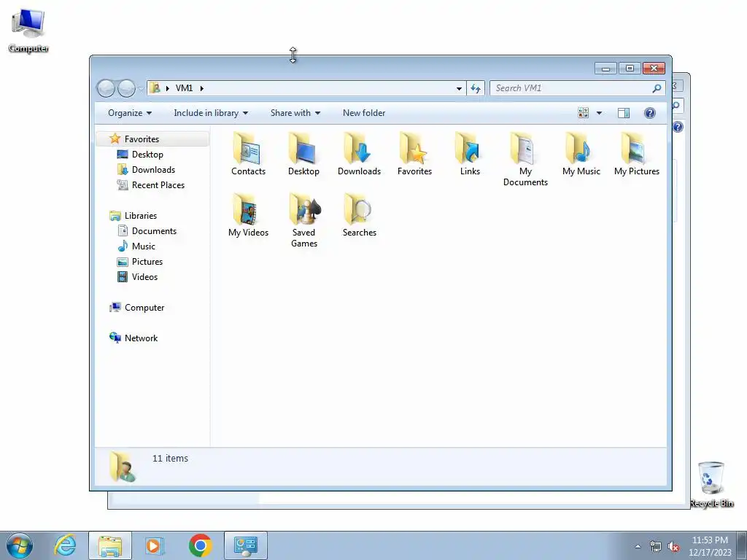Click the Forward navigation arrow button
This screenshot has width=747, height=560.
pos(126,88)
